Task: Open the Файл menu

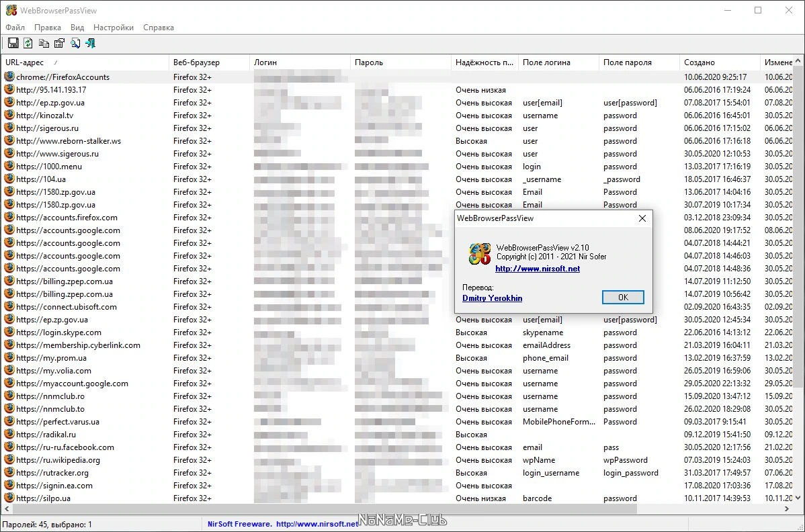Action: [15, 27]
